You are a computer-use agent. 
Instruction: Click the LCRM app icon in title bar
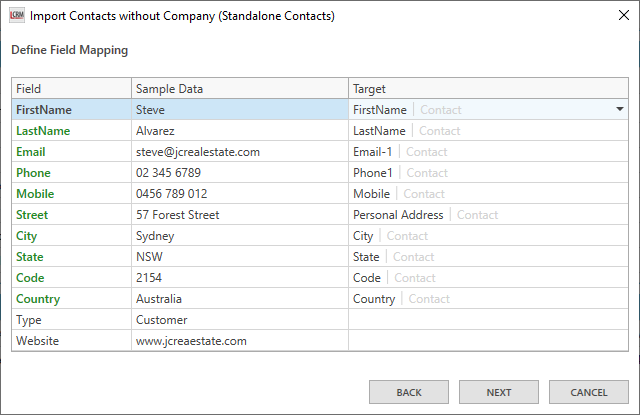[x=16, y=16]
